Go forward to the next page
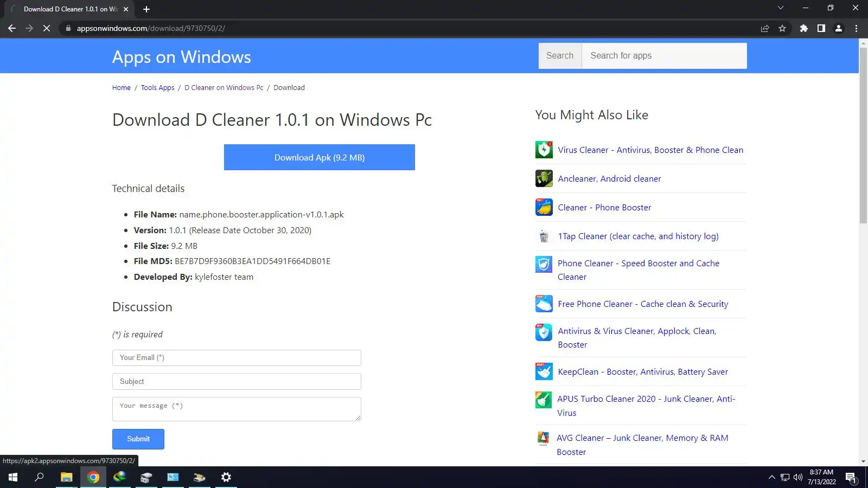Viewport: 868px width, 488px height. tap(29, 28)
